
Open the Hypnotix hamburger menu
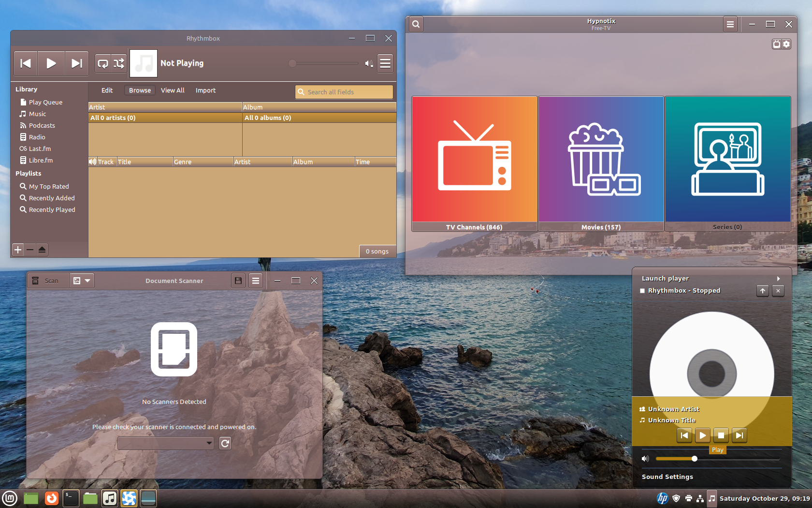tap(730, 24)
